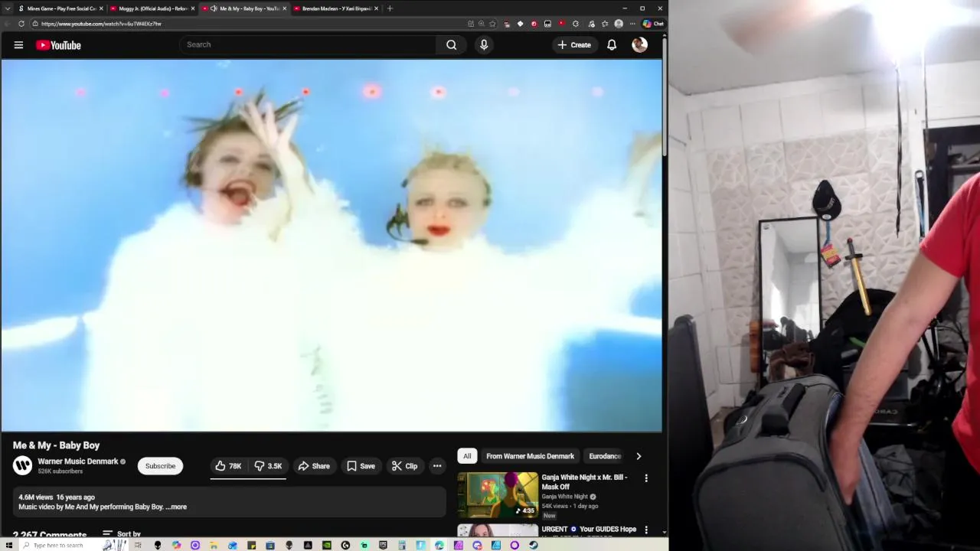Open a new browser tab
Viewport: 980px width, 551px height.
390,8
